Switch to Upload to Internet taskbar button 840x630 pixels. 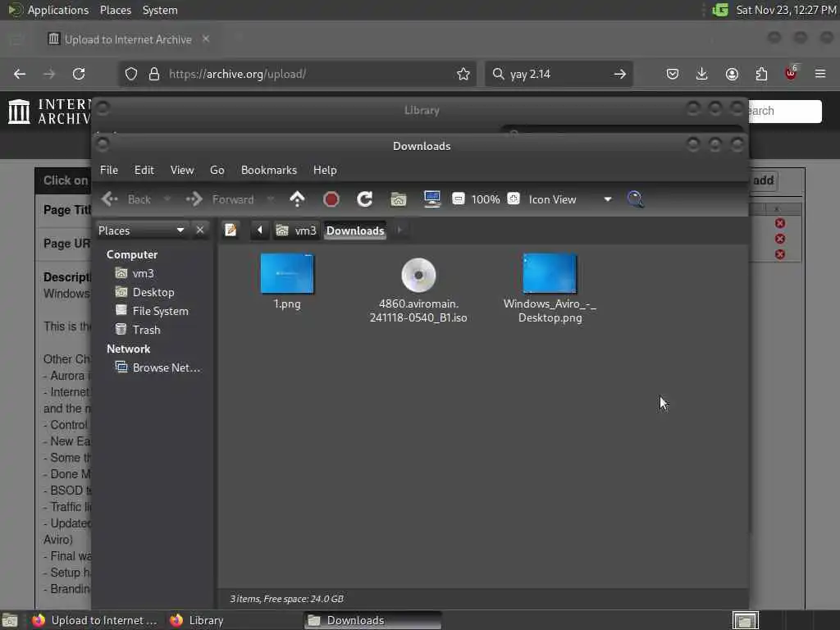[97, 620]
